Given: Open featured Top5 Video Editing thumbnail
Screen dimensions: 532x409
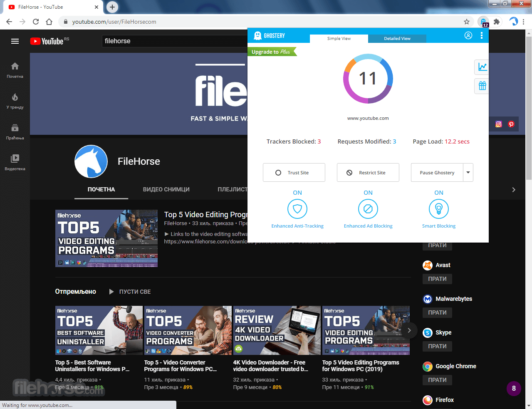Looking at the screenshot, I should pos(106,238).
